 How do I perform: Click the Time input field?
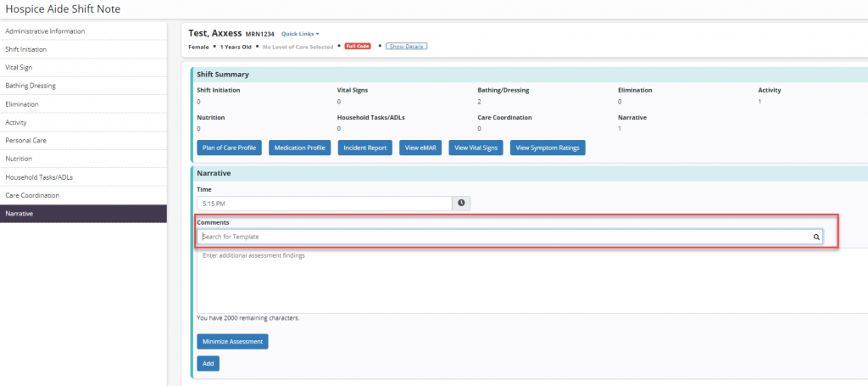point(324,204)
